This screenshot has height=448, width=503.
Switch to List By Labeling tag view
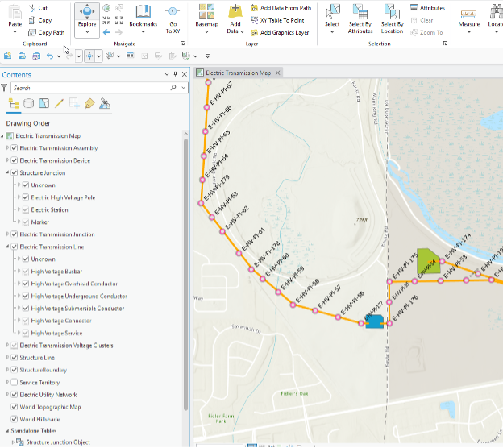[x=89, y=104]
